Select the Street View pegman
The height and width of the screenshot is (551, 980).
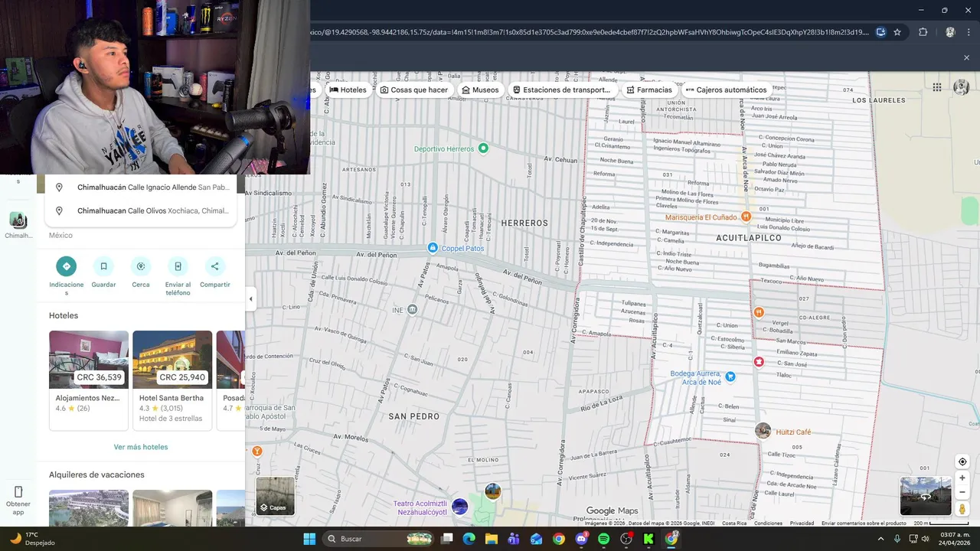pyautogui.click(x=962, y=509)
